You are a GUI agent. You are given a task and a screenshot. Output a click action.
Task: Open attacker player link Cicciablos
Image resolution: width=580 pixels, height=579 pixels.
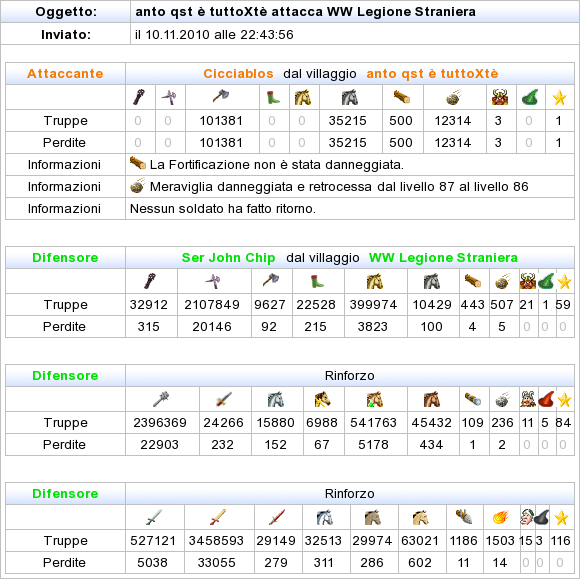point(238,74)
